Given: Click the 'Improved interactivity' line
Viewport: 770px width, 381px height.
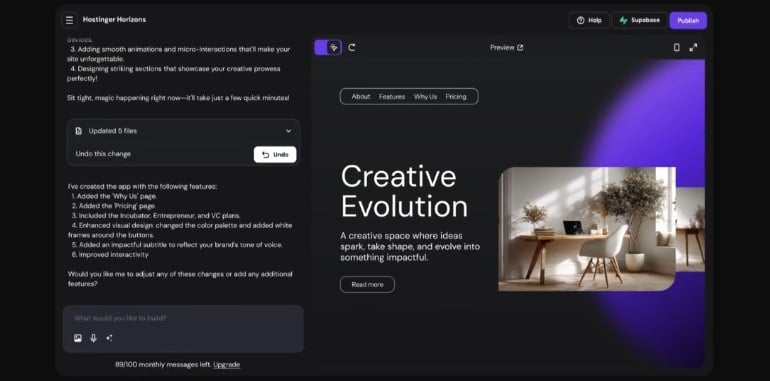Looking at the screenshot, I should coord(110,255).
